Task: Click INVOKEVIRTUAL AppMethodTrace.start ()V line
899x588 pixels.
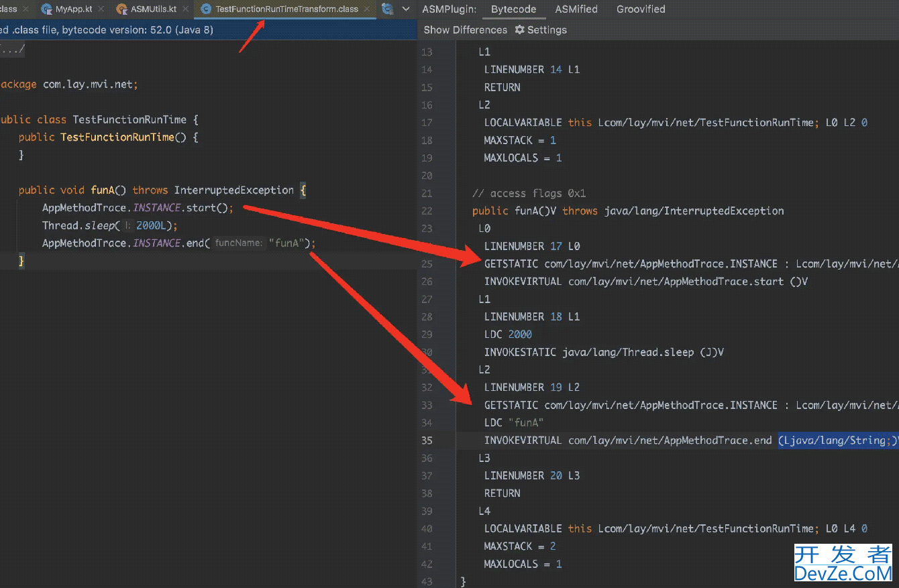Action: [645, 282]
